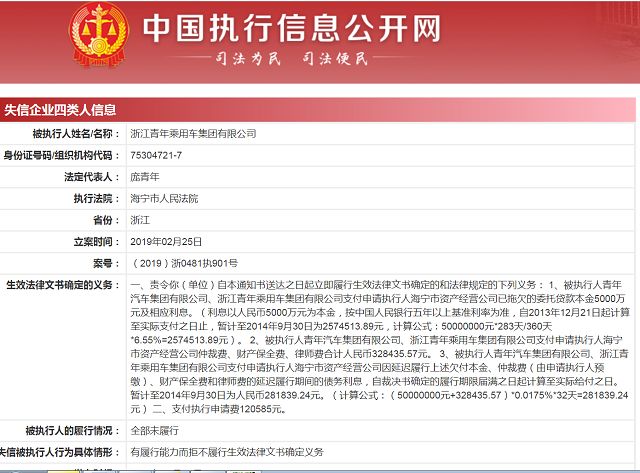Select legal representative name 庞青年
Viewport: 640px width, 473px height.
coord(145,177)
